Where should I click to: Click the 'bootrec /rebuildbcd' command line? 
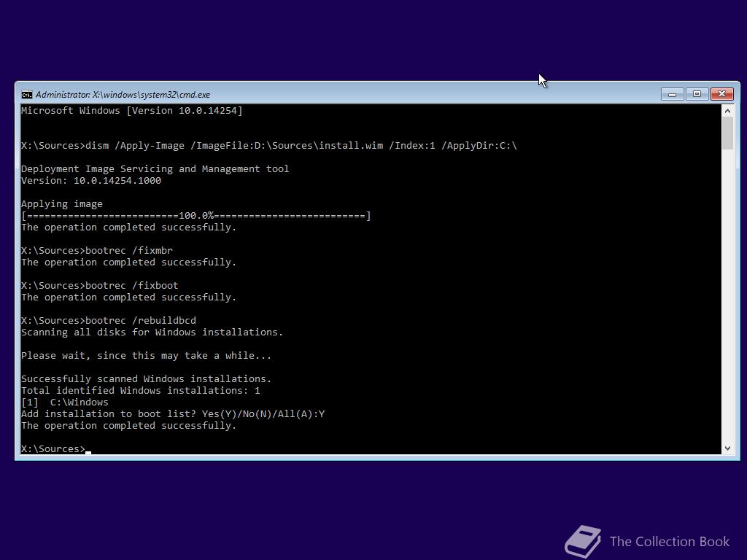(x=109, y=321)
